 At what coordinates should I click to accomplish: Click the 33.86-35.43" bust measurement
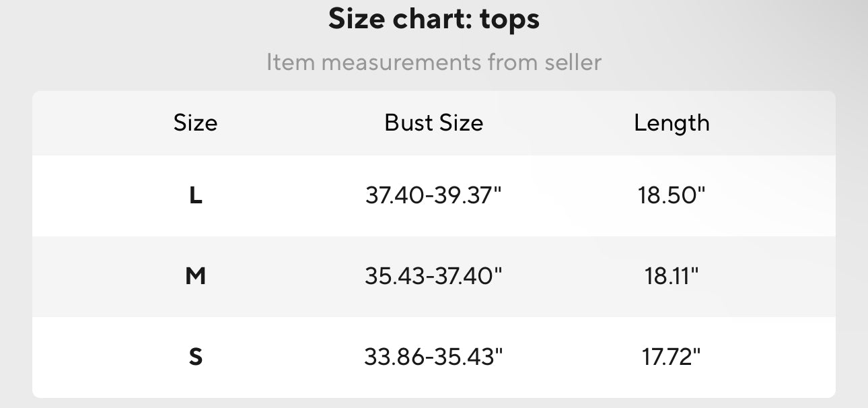(x=434, y=356)
